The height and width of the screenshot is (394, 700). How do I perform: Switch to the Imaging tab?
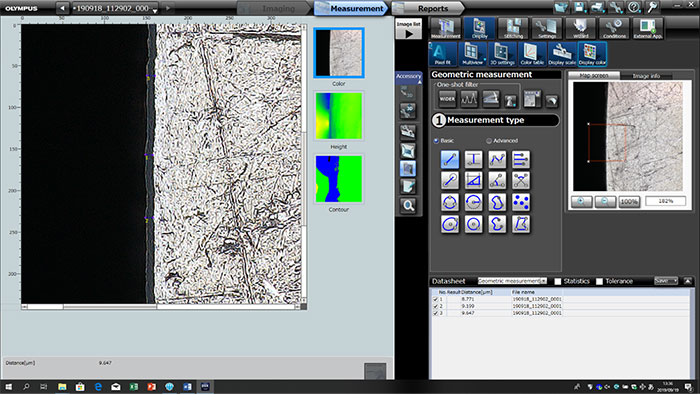(273, 8)
